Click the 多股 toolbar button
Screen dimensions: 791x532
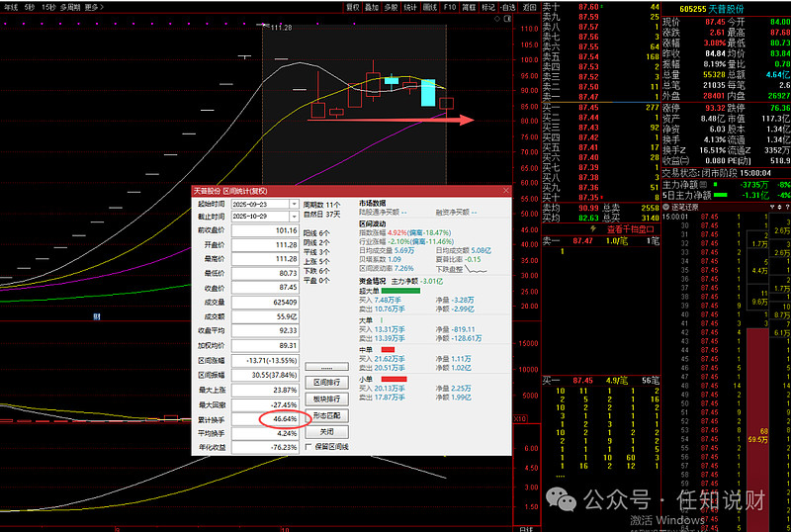391,7
